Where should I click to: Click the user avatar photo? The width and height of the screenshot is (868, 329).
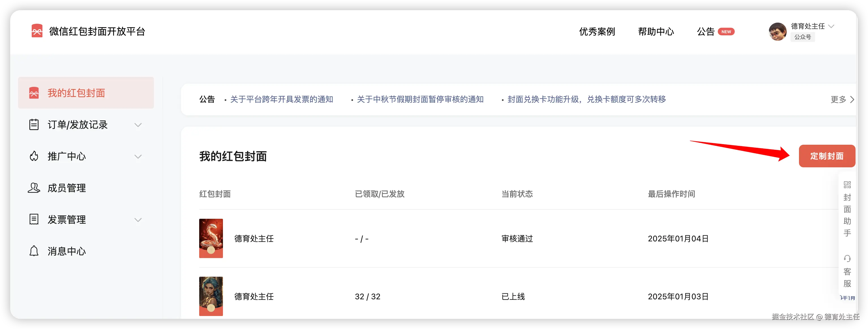(x=777, y=32)
